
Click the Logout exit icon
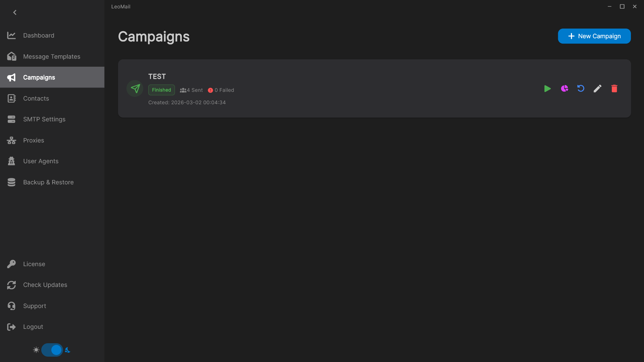point(11,327)
